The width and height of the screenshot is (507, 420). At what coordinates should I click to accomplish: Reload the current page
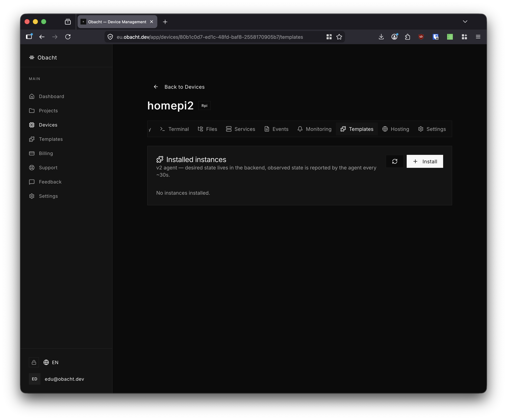[68, 37]
